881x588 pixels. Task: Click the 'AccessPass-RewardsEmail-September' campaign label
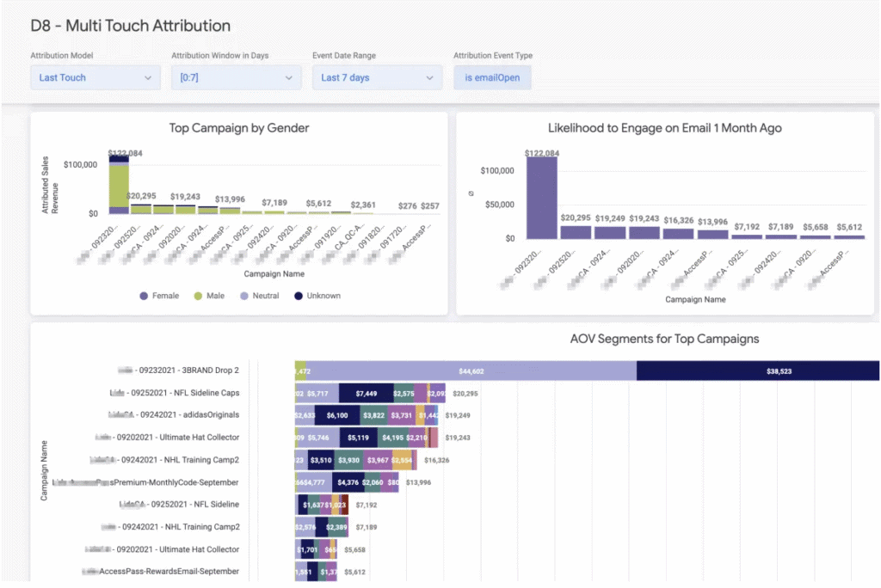point(160,571)
